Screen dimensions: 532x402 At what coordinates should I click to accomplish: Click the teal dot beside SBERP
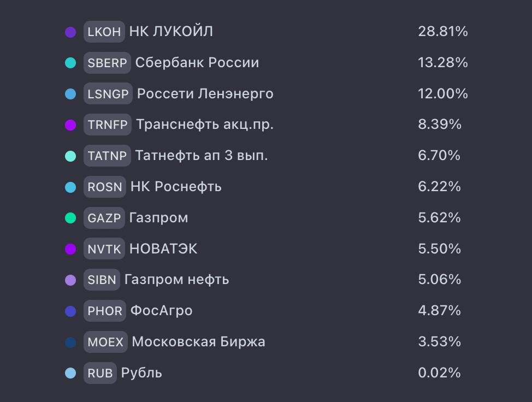click(70, 63)
